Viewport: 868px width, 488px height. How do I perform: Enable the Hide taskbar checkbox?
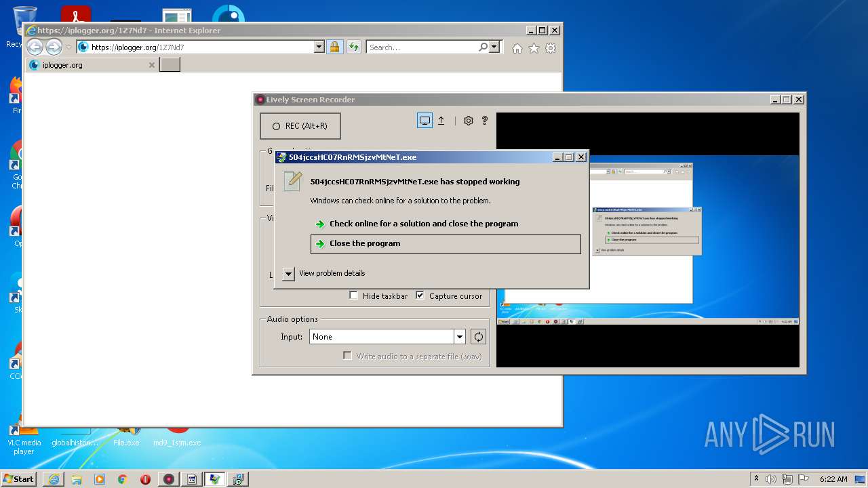click(x=353, y=296)
